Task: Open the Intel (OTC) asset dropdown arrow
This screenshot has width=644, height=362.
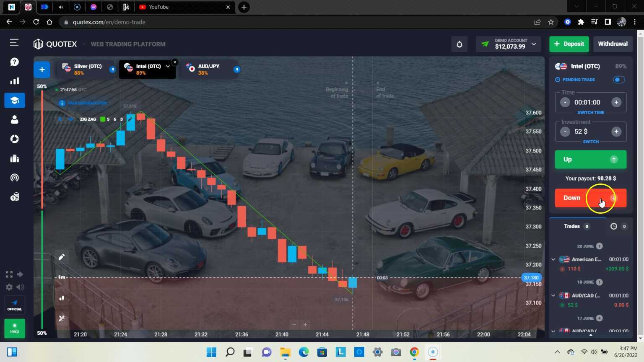Action: (x=168, y=66)
